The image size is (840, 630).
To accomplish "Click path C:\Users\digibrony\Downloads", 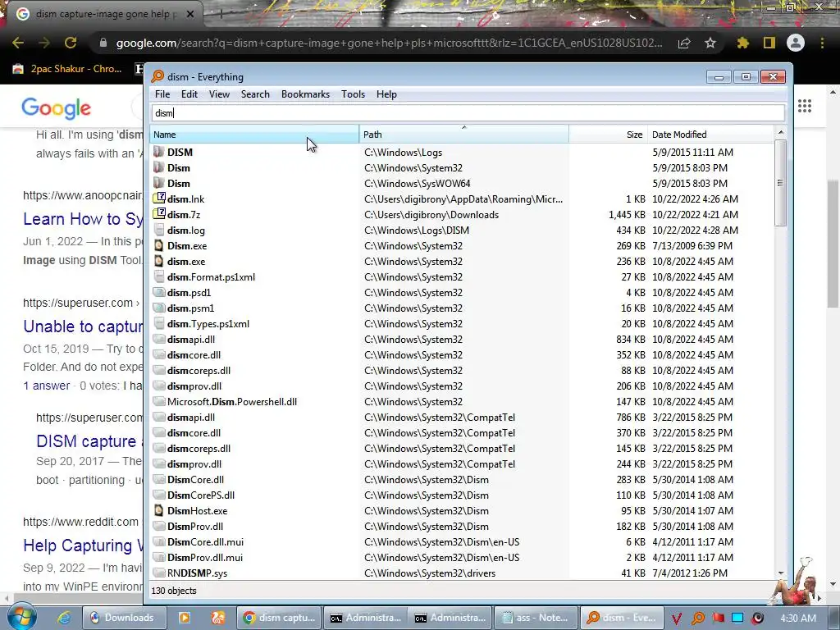I will click(431, 214).
